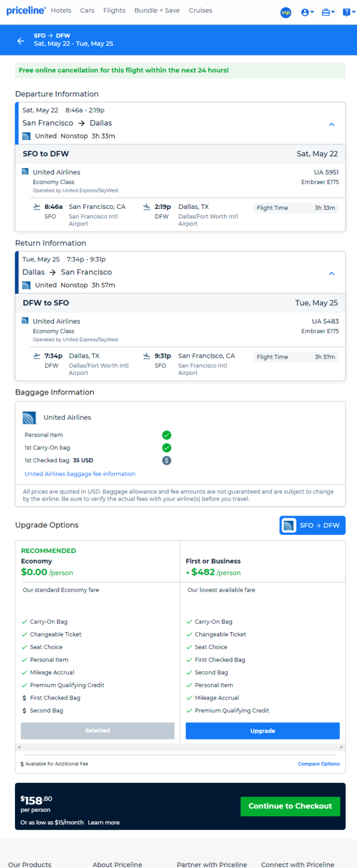The height and width of the screenshot is (868, 357).
Task: Click the Connect with Priceline footer heading
Action: tap(298, 864)
